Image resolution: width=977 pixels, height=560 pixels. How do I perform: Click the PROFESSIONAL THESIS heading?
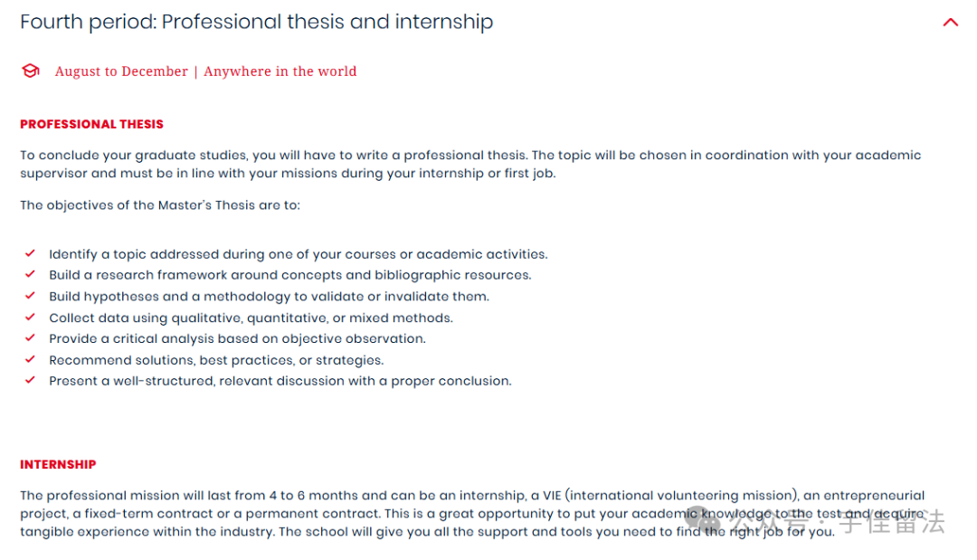(91, 124)
